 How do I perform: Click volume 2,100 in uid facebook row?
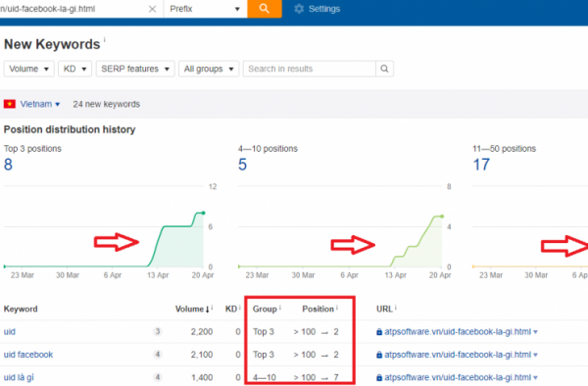(202, 355)
